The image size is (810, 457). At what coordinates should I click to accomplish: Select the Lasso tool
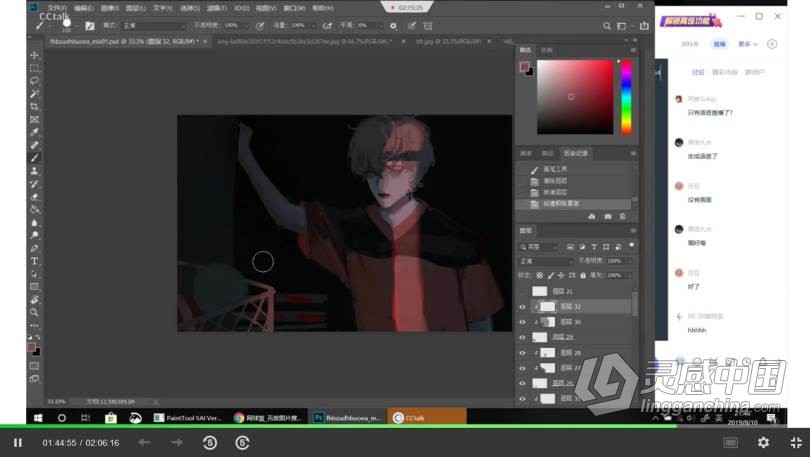tap(35, 81)
